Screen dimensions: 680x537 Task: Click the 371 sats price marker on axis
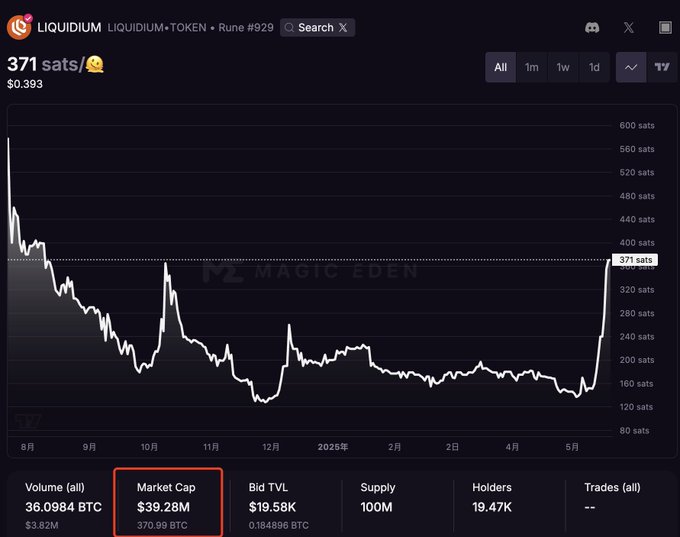[634, 260]
